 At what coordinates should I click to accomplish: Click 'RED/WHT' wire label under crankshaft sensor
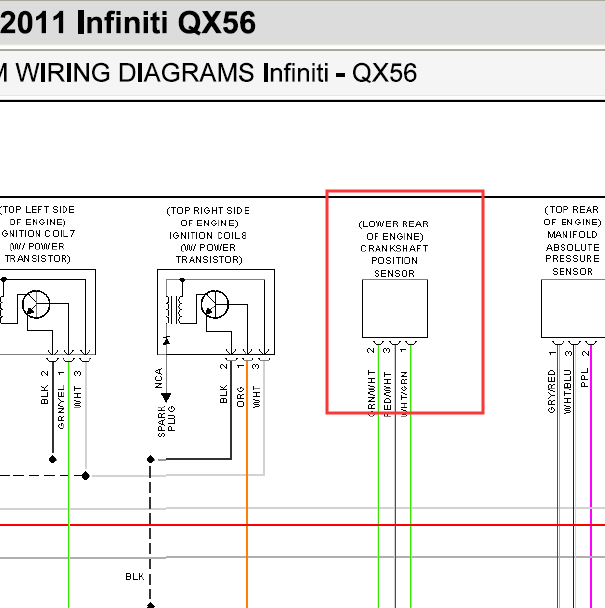[387, 394]
